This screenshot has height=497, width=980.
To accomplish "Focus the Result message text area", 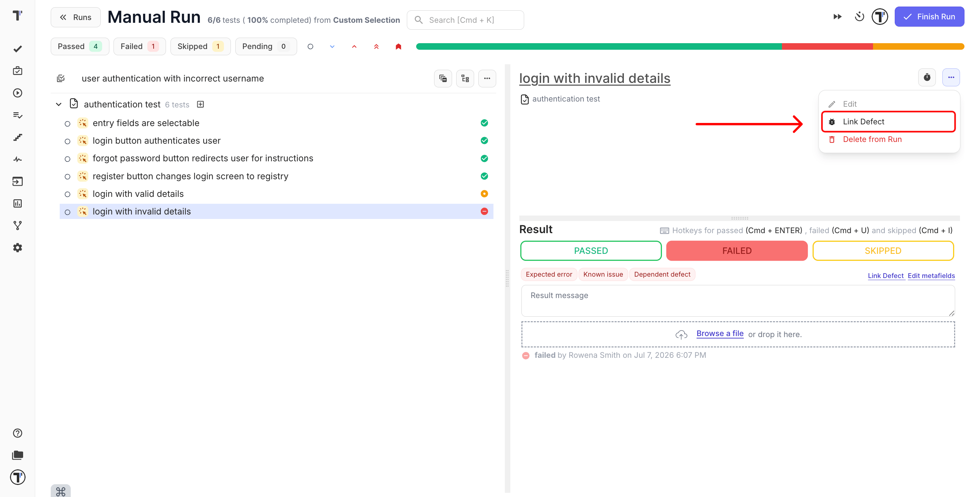I will [738, 301].
